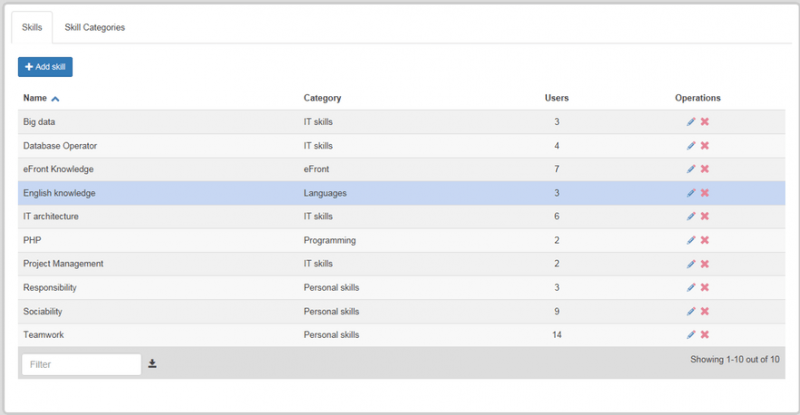
Task: Click Database Operator's users count 4
Action: [557, 146]
